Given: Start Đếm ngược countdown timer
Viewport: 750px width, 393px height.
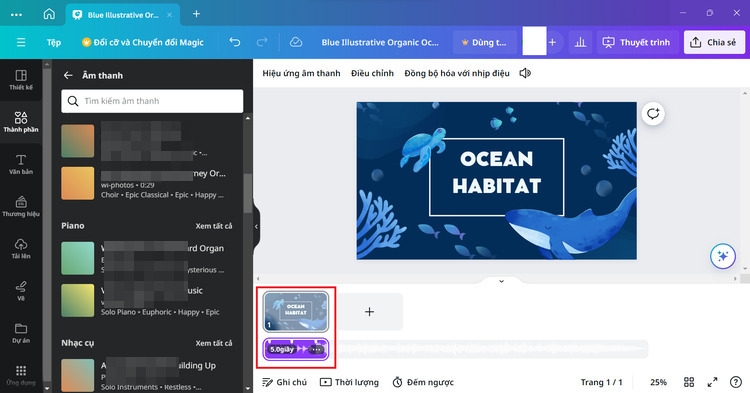Looking at the screenshot, I should tap(423, 382).
